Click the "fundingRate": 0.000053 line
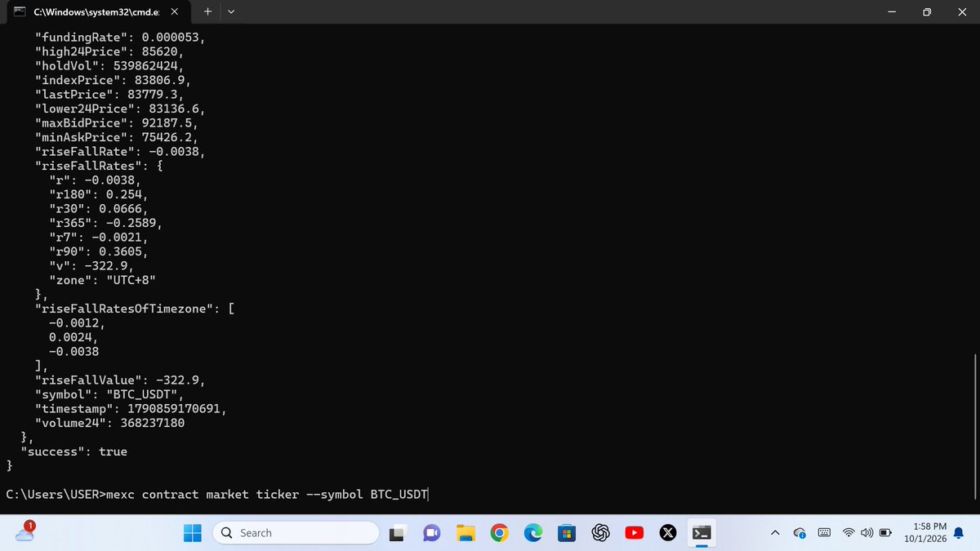The image size is (980, 551). tap(120, 37)
